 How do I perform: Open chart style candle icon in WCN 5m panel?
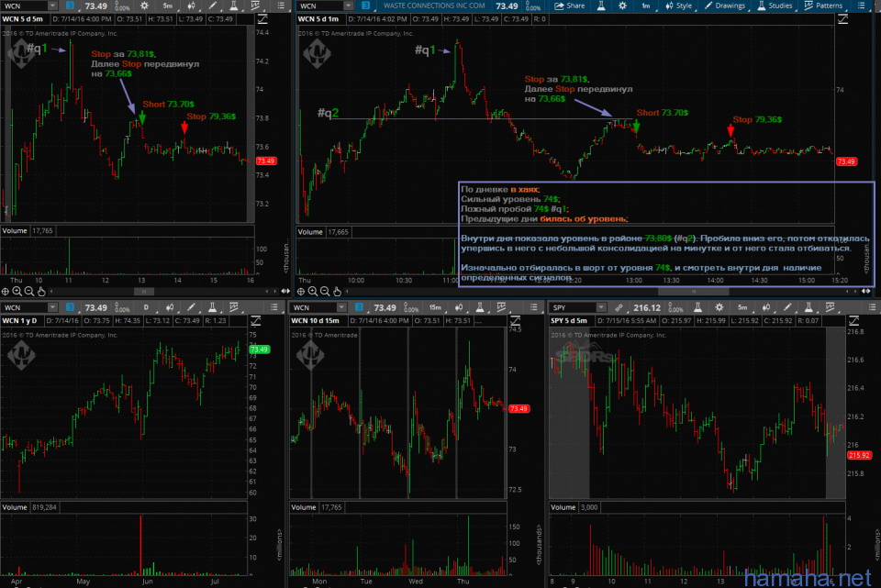tap(191, 6)
